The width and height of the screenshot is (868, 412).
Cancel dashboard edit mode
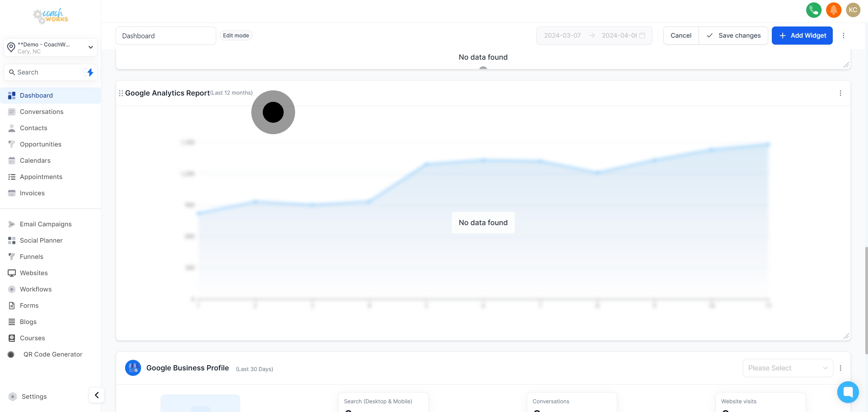(681, 35)
